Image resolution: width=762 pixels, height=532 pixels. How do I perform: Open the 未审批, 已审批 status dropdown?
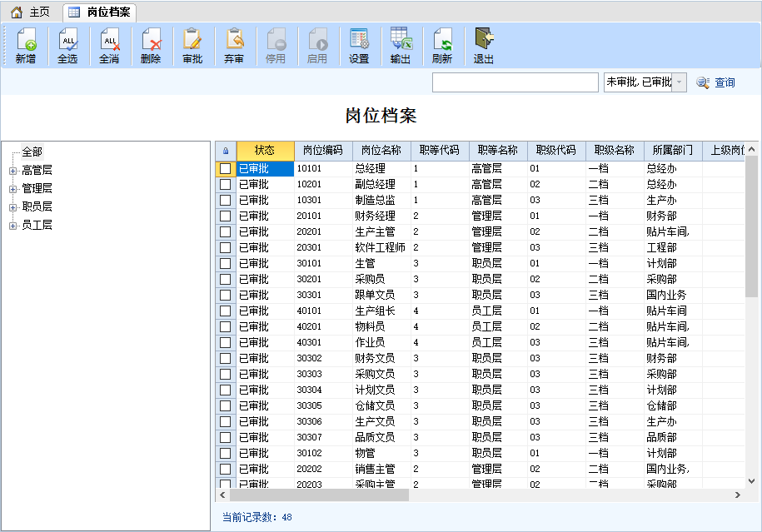pos(680,82)
